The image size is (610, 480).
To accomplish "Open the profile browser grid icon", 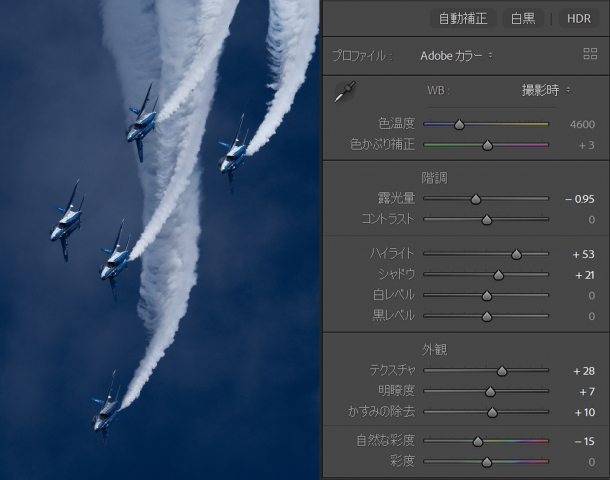I will [589, 54].
